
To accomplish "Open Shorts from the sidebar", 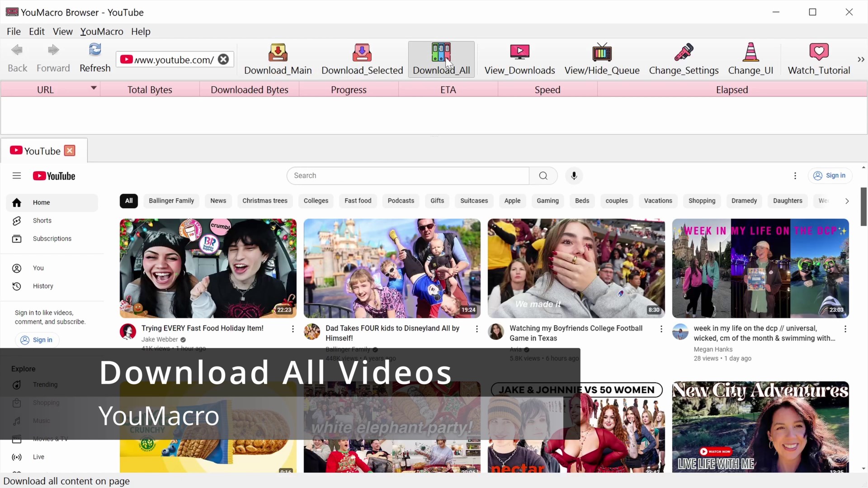I will click(43, 221).
